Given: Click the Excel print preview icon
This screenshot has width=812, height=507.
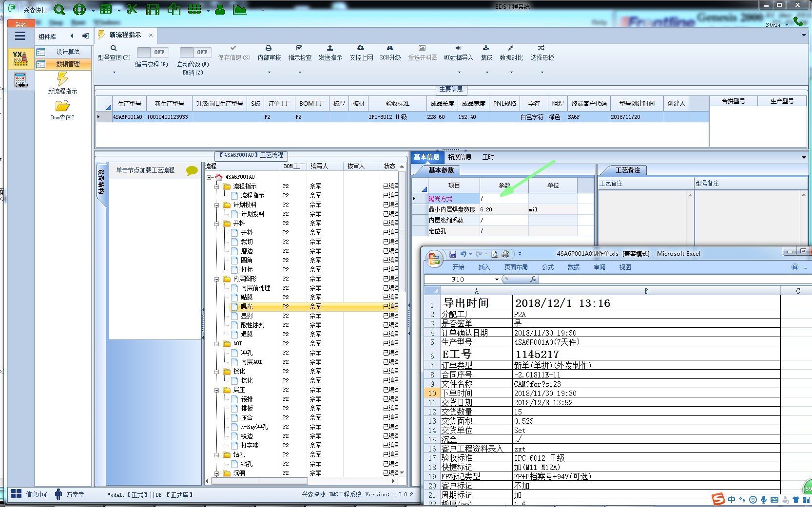Looking at the screenshot, I should point(495,254).
